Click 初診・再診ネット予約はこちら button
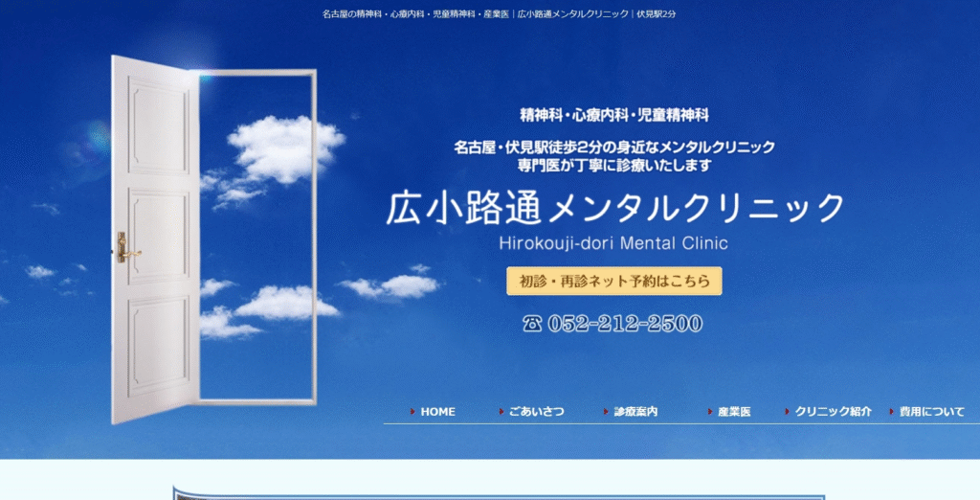The image size is (980, 500). (614, 281)
